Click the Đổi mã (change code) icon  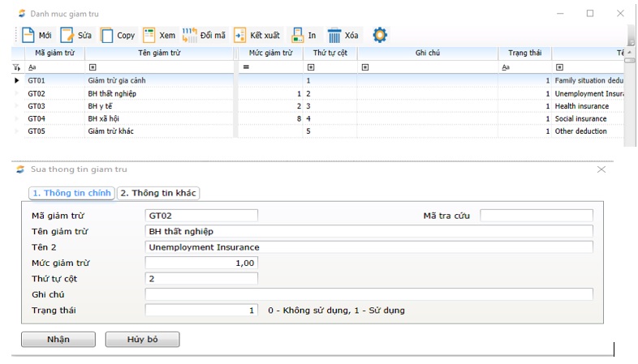[189, 35]
